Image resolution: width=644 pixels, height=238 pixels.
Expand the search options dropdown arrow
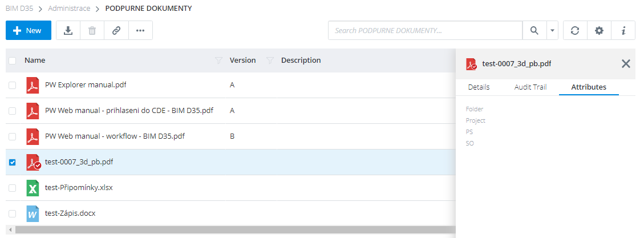pos(552,31)
